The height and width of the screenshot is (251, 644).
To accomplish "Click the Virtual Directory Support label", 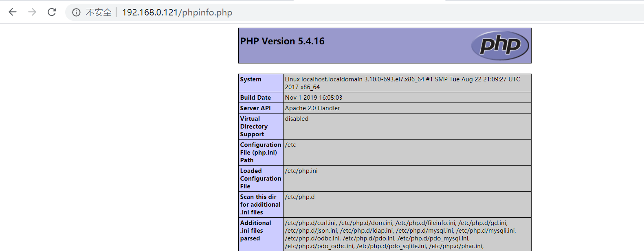I will (254, 127).
